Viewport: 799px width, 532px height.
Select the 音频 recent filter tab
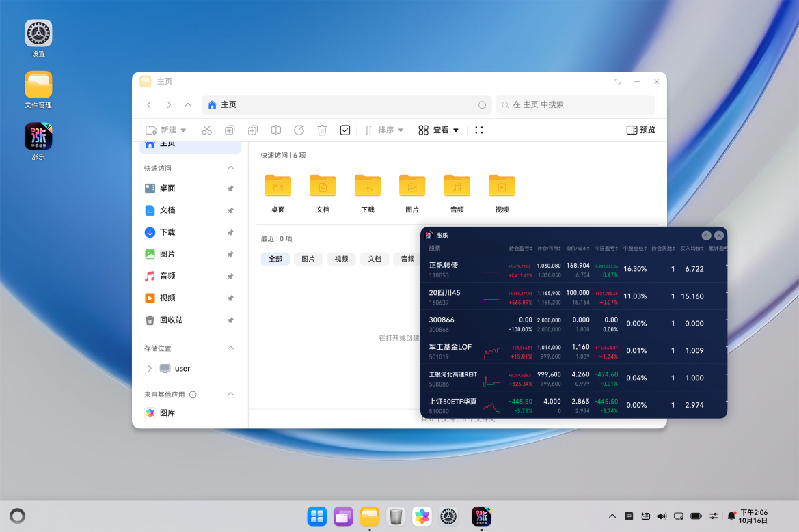tap(407, 259)
